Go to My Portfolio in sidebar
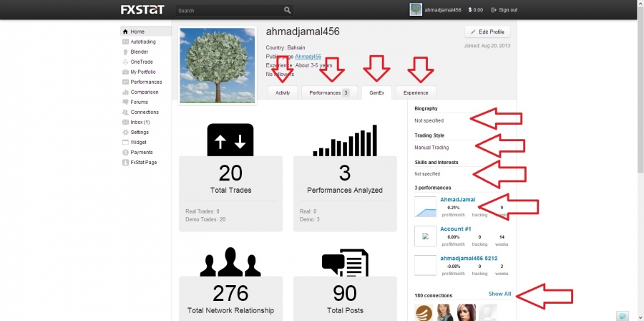The width and height of the screenshot is (644, 321). point(142,72)
